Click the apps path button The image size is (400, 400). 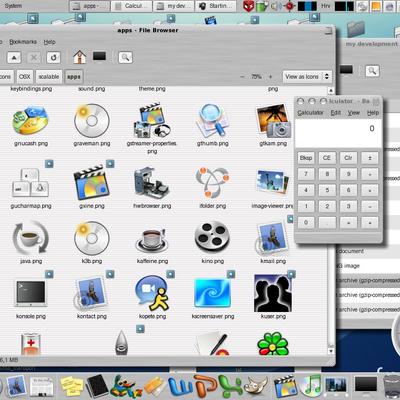pos(74,77)
